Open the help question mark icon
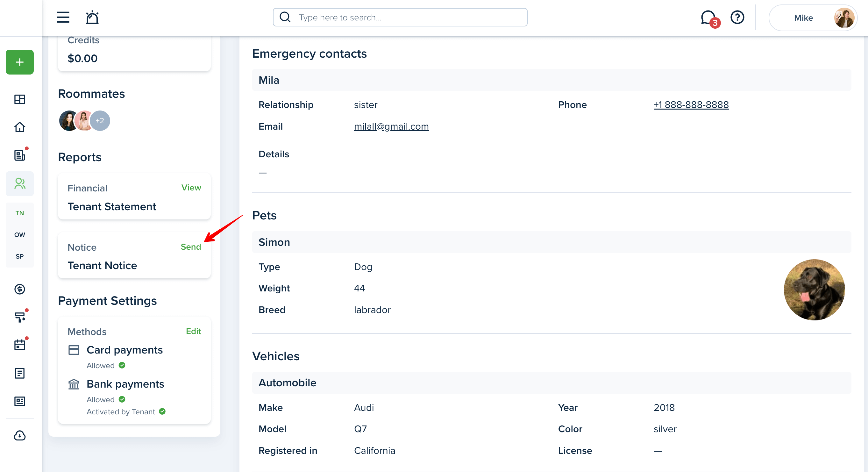Image resolution: width=868 pixels, height=472 pixels. coord(737,17)
